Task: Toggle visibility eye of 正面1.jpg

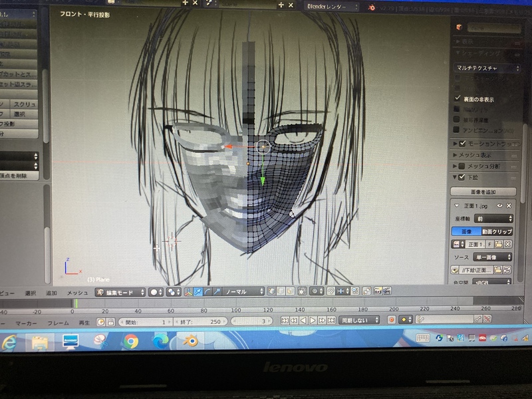Action: (499, 205)
